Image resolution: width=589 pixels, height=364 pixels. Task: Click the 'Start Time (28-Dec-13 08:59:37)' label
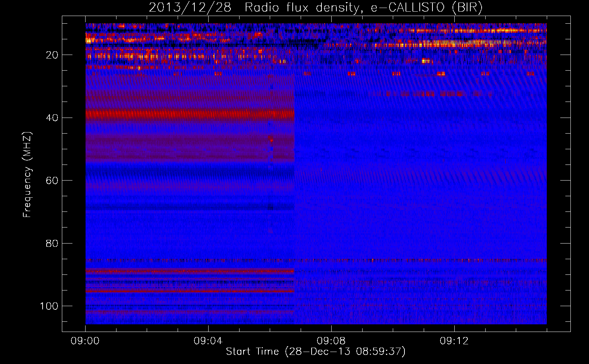point(316,352)
